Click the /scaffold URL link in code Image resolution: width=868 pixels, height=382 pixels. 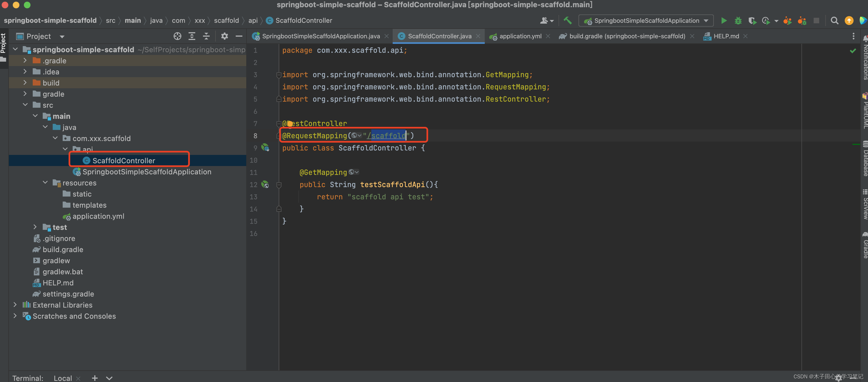[386, 136]
